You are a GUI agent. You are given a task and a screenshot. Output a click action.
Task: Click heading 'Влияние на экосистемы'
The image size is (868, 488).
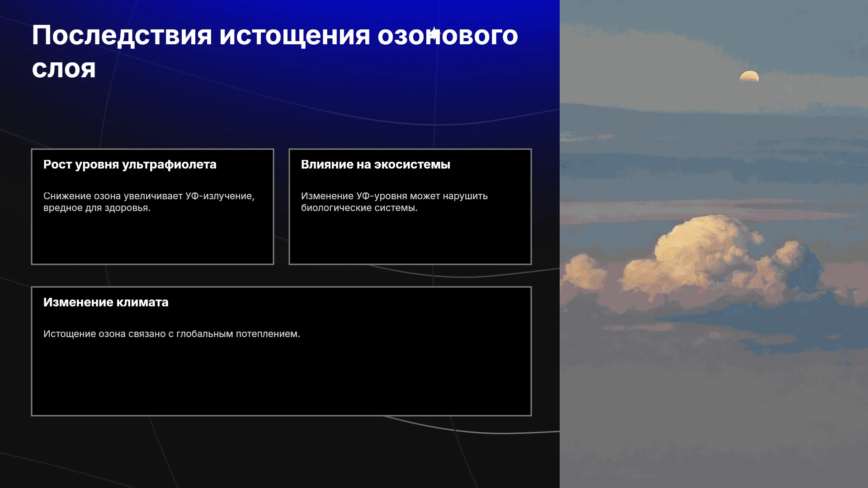point(376,164)
